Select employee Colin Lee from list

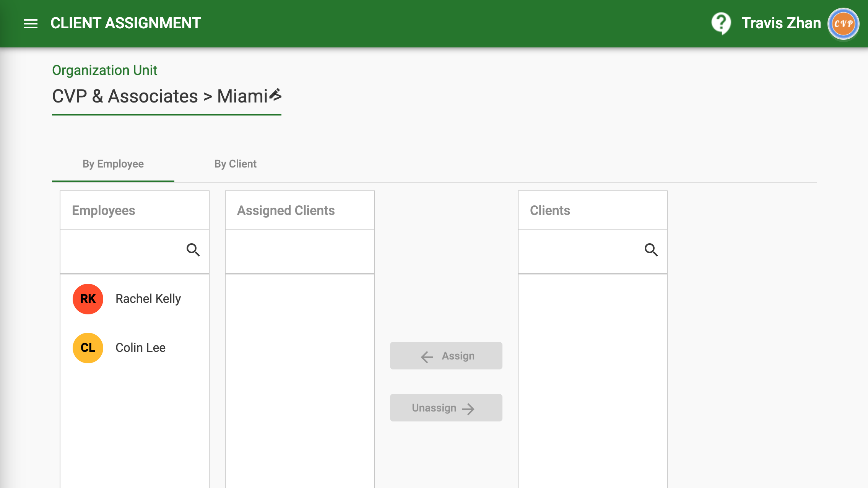point(140,348)
